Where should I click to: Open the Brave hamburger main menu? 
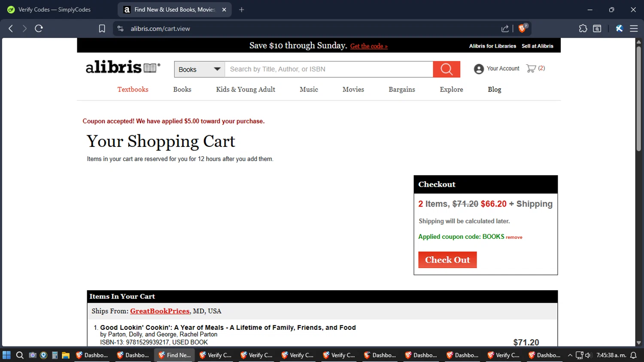[634, 28]
